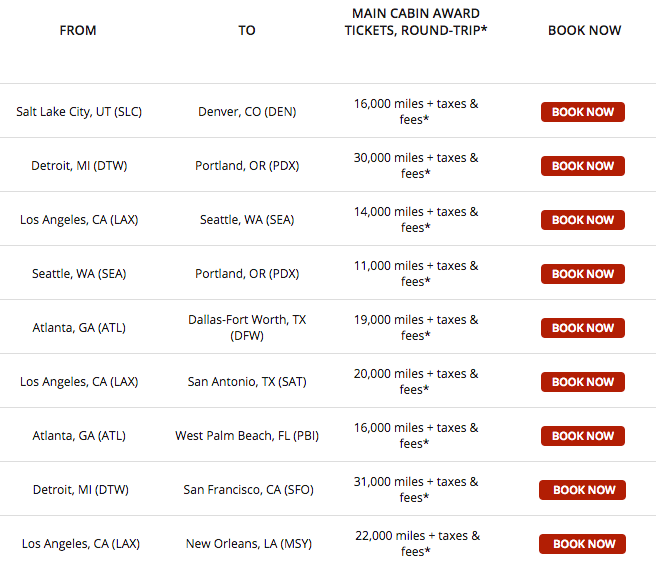Book the Seattle to Portland flight

click(582, 274)
